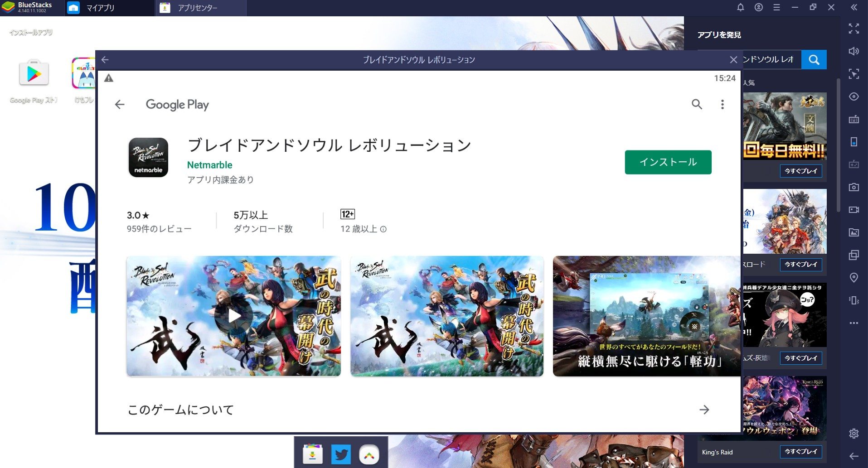
Task: Click the green インストール button
Action: [x=668, y=162]
